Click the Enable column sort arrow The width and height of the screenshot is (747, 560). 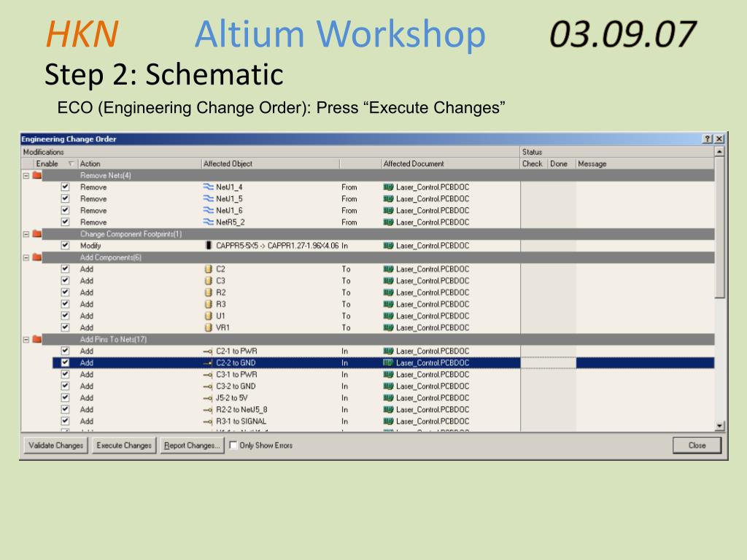coord(71,164)
